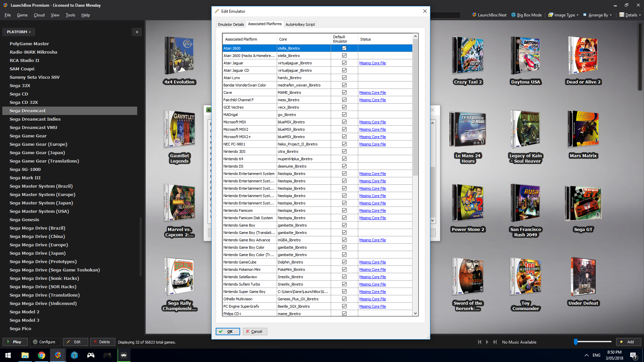Click the play music control
The width and height of the screenshot is (644, 362).
pyautogui.click(x=487, y=342)
